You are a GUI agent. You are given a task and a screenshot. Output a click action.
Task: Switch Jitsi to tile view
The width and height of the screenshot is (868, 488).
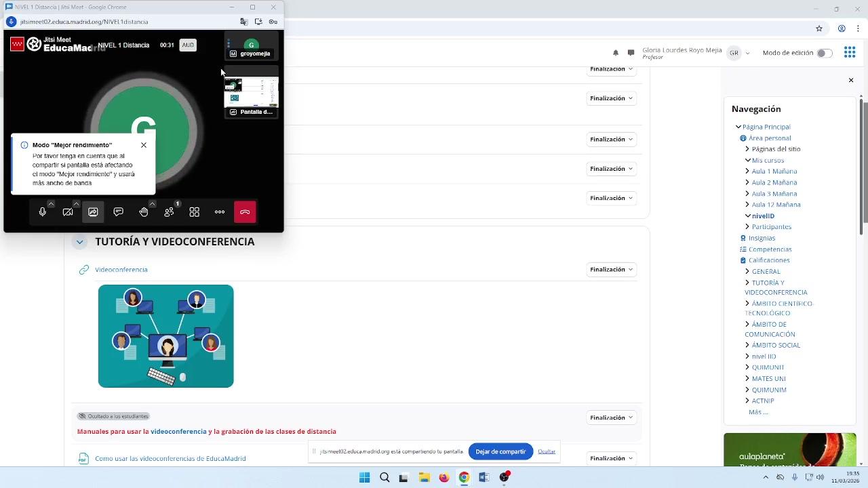[195, 212]
